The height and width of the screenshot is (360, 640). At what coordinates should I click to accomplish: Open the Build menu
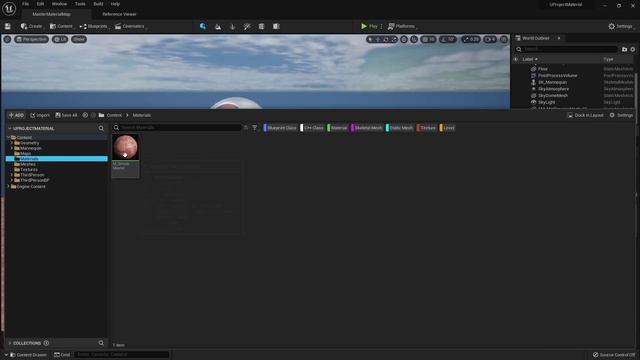98,4
